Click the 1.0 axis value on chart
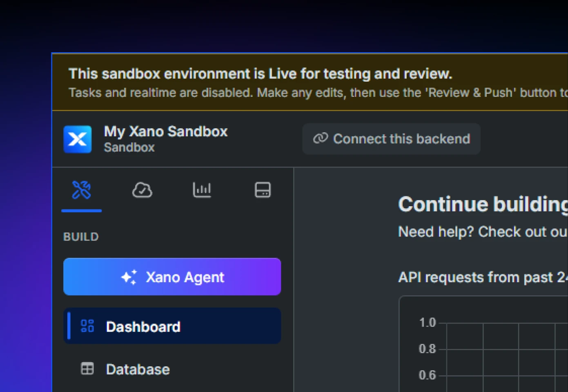 (x=428, y=323)
